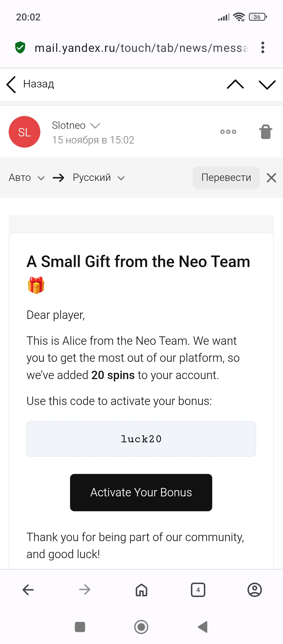Open the tabs switcher showing 4
The width and height of the screenshot is (283, 644).
(x=198, y=590)
